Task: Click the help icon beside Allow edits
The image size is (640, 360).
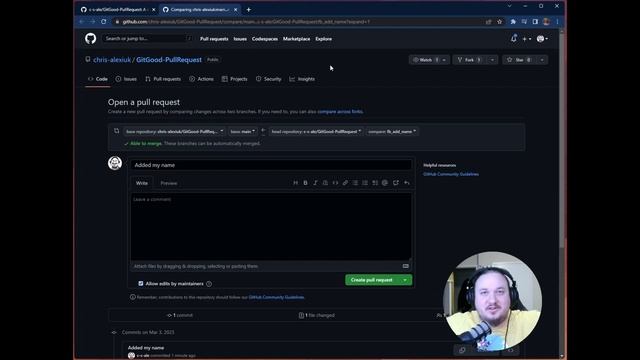Action: tap(209, 284)
